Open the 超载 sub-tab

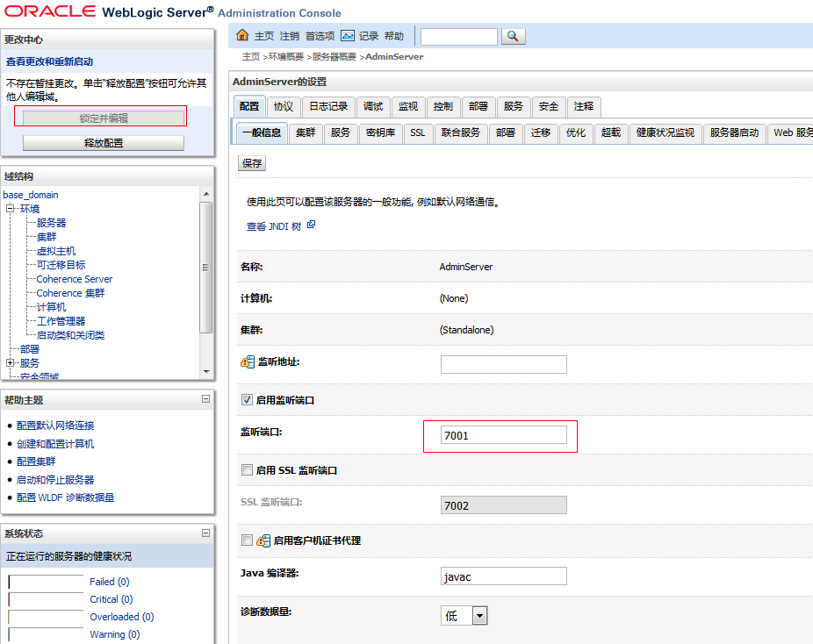click(x=611, y=133)
